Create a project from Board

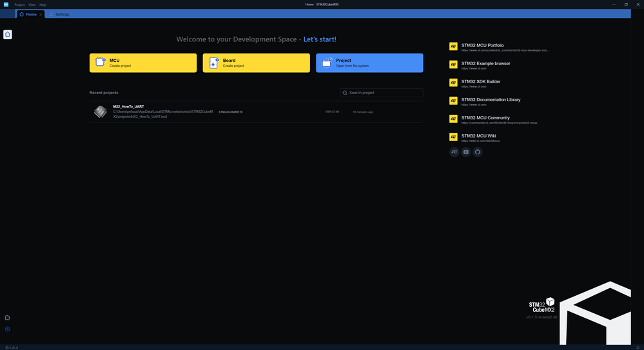click(257, 63)
